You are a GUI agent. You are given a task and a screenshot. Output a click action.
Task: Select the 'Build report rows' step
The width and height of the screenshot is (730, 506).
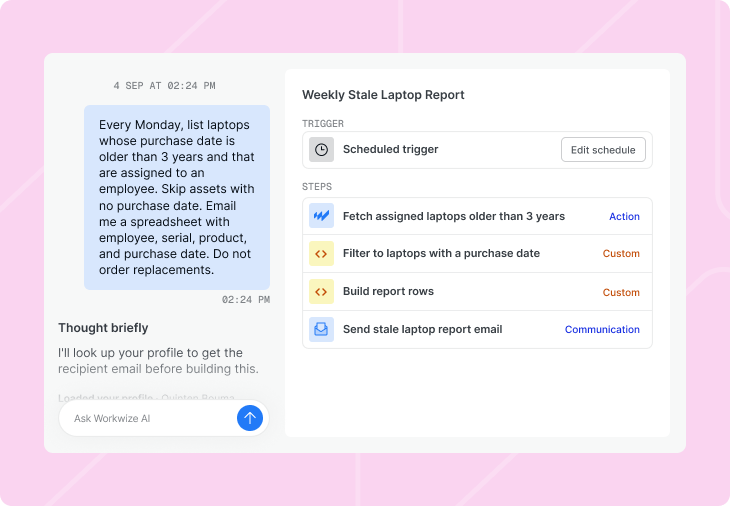point(477,291)
